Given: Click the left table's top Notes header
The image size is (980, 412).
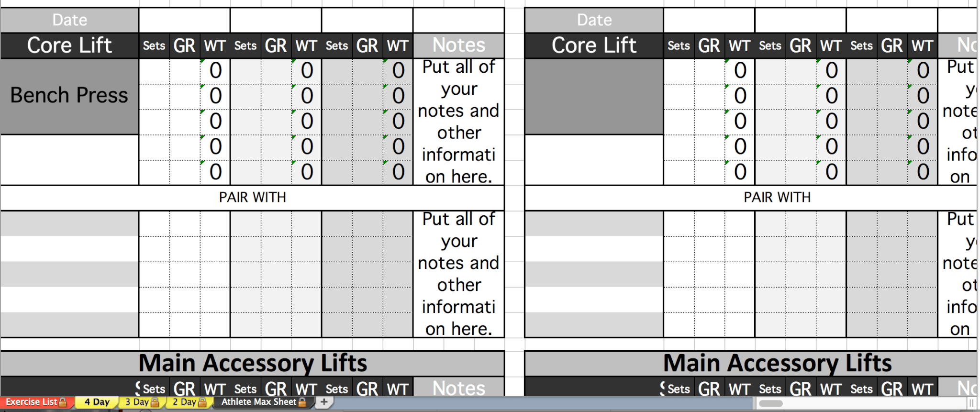Looking at the screenshot, I should point(458,46).
